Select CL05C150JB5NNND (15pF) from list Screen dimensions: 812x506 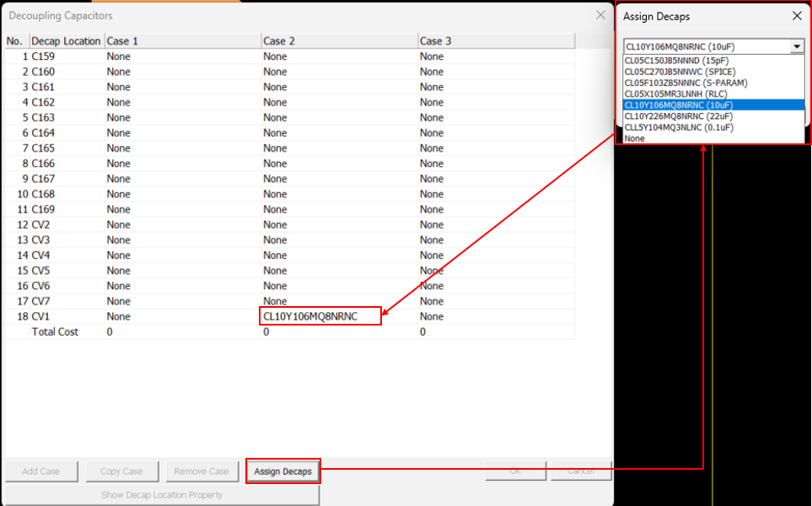(x=678, y=61)
